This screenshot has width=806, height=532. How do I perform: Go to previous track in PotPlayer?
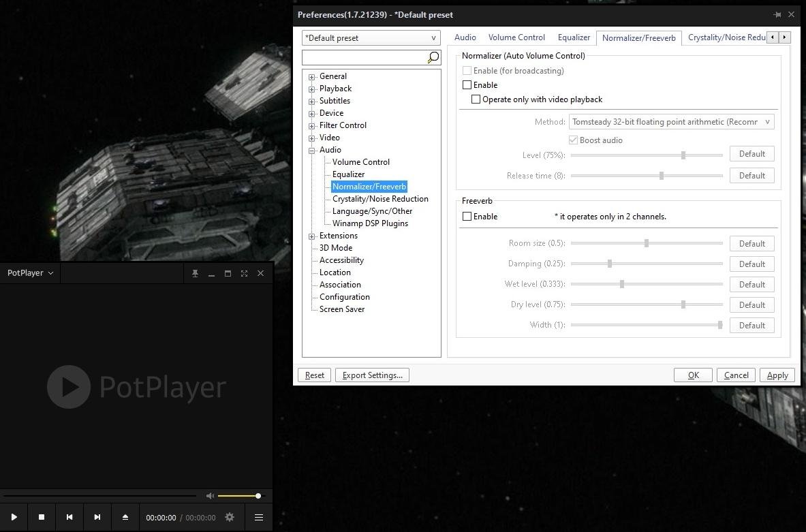click(69, 517)
